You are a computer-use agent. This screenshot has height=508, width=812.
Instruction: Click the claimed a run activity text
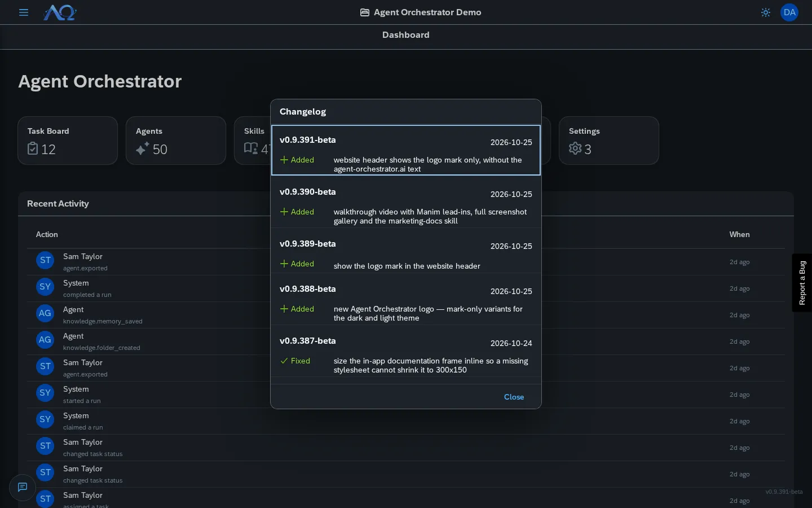tap(83, 427)
